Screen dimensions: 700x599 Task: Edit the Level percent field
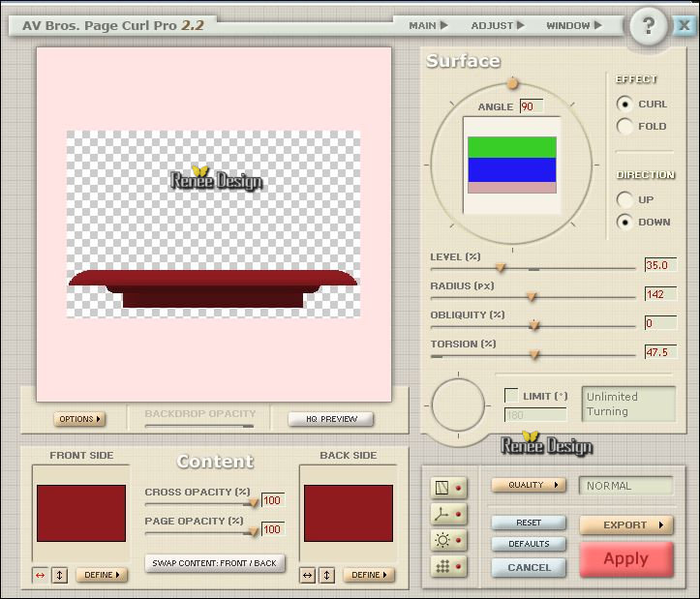click(660, 265)
